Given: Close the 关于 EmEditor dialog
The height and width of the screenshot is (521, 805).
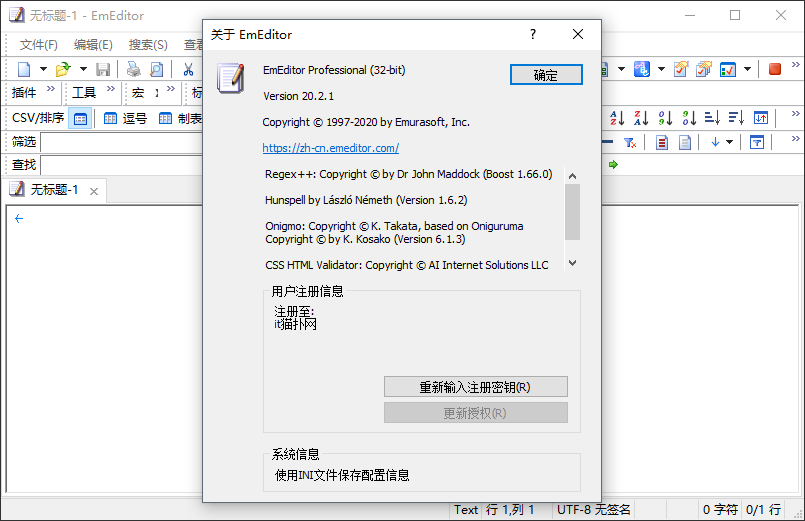Looking at the screenshot, I should pyautogui.click(x=578, y=34).
